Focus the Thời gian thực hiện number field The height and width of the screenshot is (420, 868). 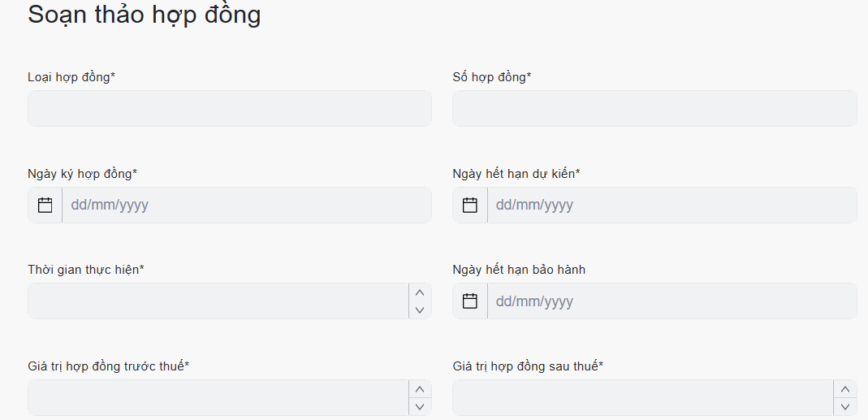(218, 301)
